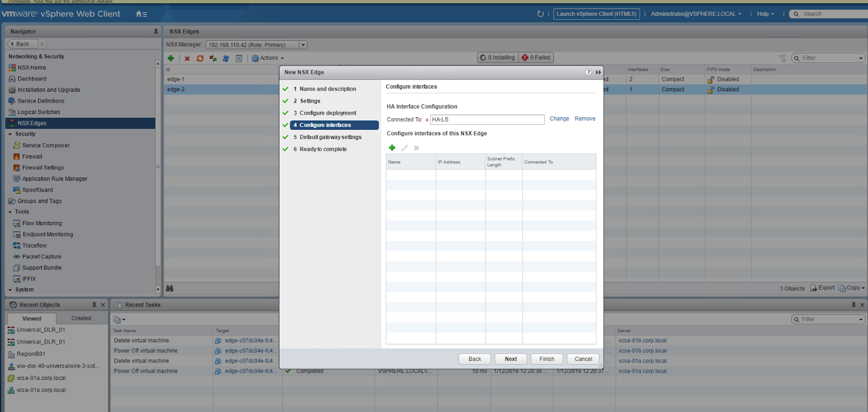Viewport: 868px width, 412px height.
Task: Click the Connected To field containing HA-LS
Action: coord(487,119)
